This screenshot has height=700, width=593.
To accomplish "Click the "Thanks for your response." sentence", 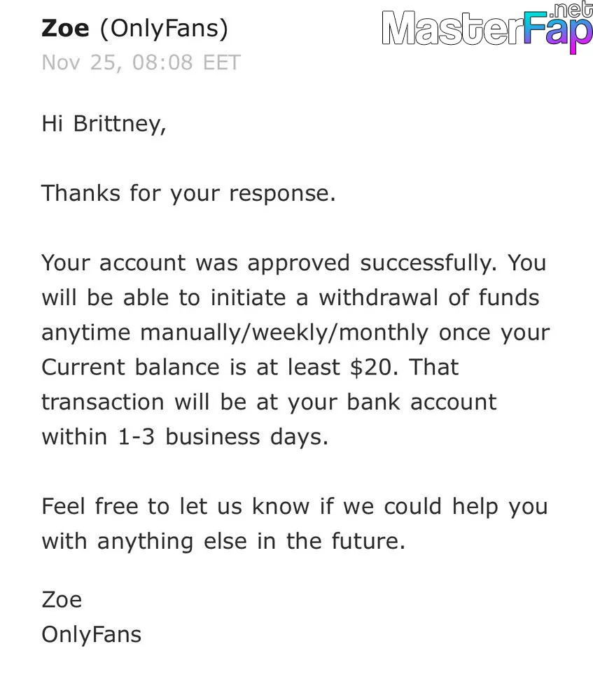I will (188, 194).
